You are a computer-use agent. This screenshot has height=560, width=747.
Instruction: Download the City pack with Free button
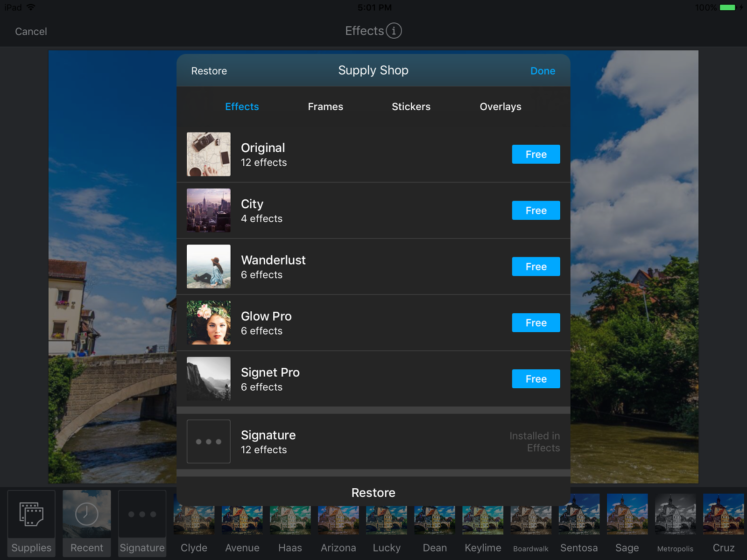pyautogui.click(x=536, y=210)
